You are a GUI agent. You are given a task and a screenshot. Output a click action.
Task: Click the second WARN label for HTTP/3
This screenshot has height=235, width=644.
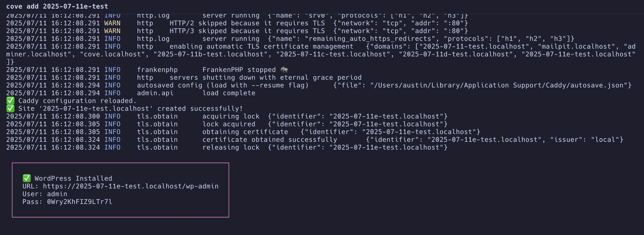[112, 31]
